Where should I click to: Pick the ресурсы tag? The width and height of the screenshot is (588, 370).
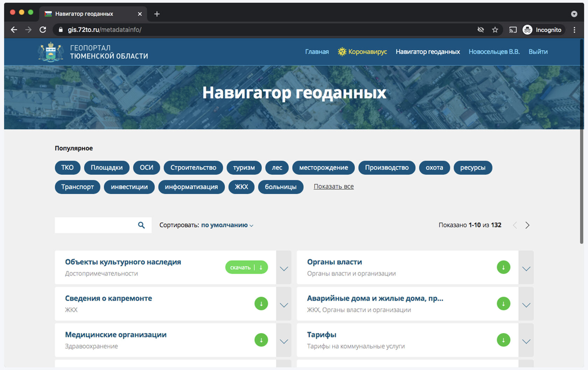point(473,168)
